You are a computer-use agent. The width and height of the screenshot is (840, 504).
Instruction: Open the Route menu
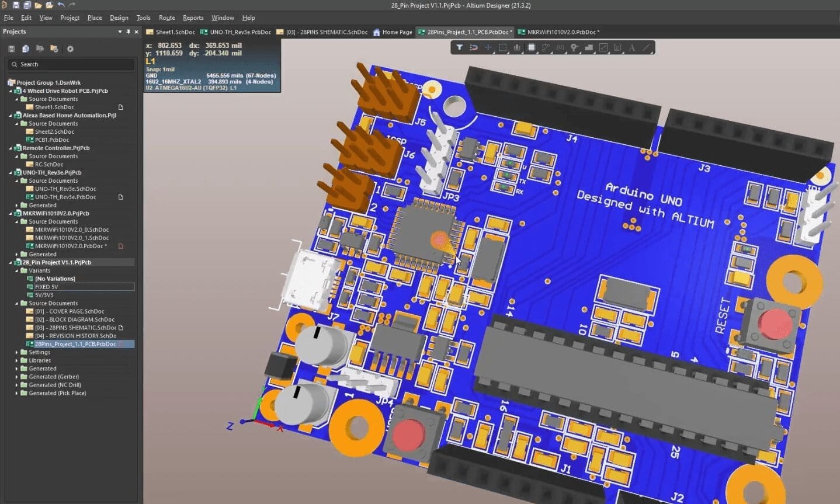pos(166,18)
